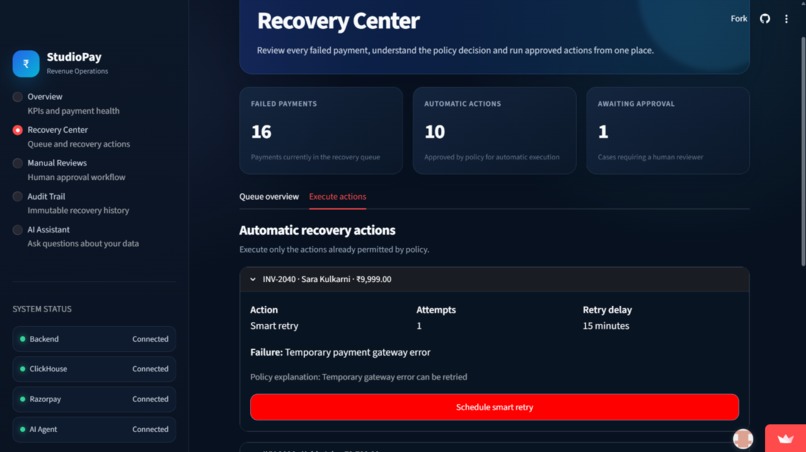The height and width of the screenshot is (452, 806).
Task: Click the Razorpay Connected status row
Action: point(94,399)
